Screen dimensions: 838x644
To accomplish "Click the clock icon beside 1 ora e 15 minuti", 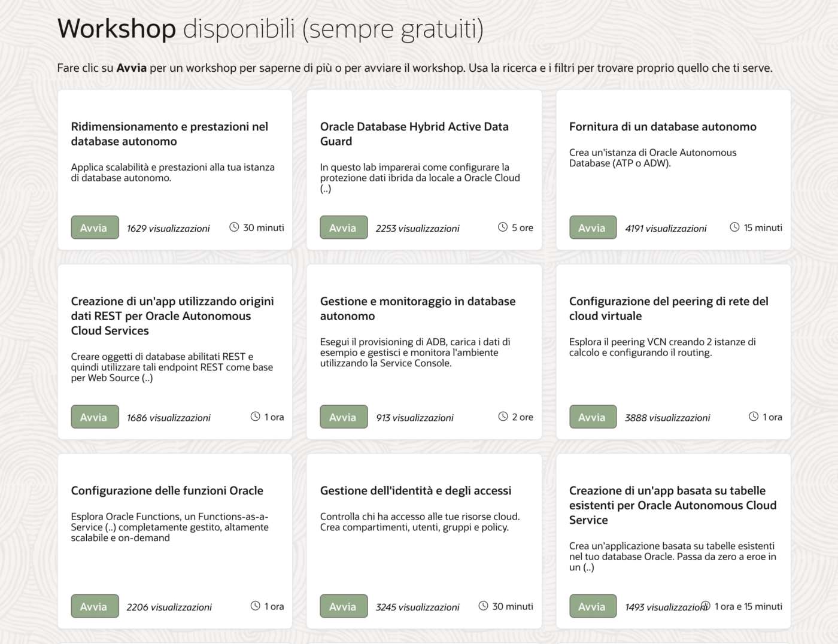I will point(706,606).
